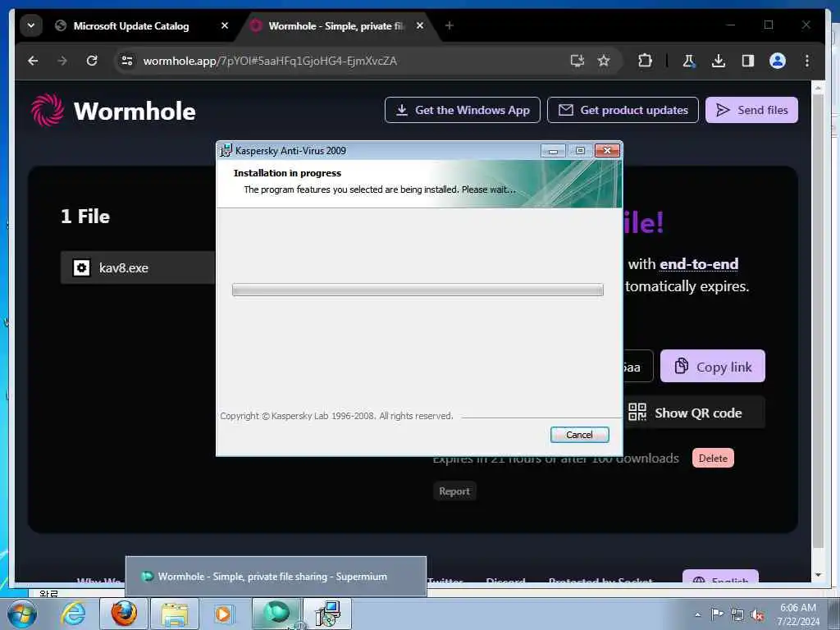This screenshot has width=840, height=630.
Task: Click the end-to-end link text
Action: (699, 264)
